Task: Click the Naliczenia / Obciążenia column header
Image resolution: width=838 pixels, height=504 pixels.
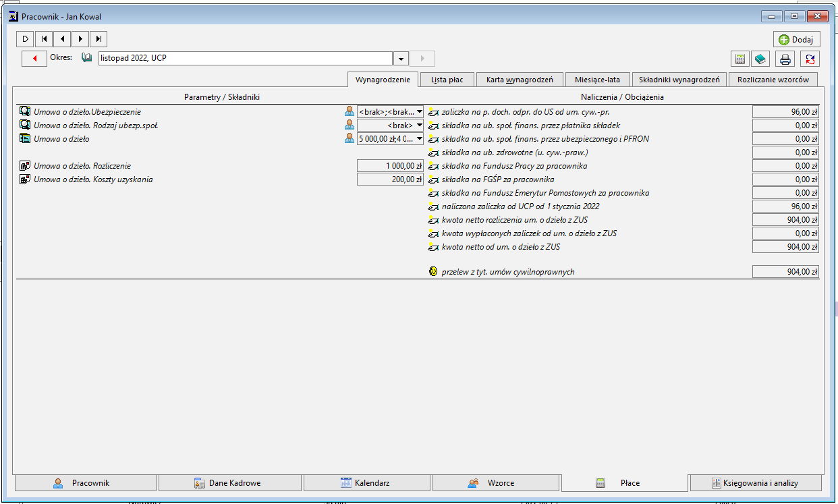Action: coord(622,97)
